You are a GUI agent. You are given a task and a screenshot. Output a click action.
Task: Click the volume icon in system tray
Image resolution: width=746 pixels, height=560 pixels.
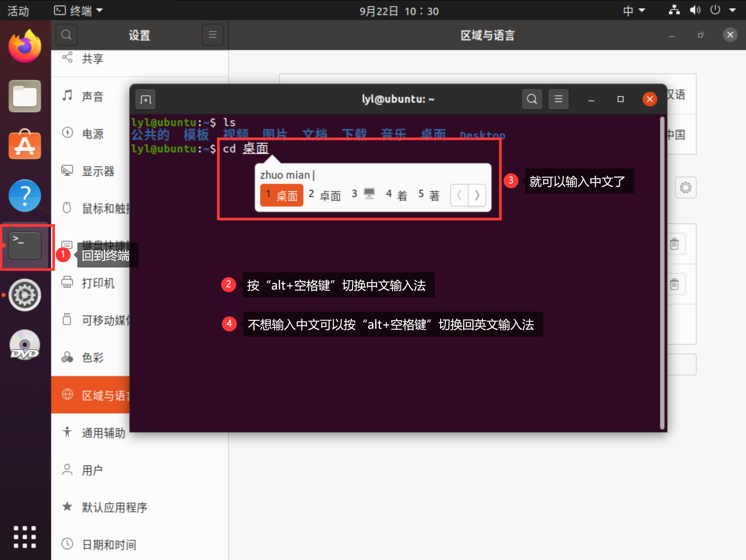click(x=694, y=10)
